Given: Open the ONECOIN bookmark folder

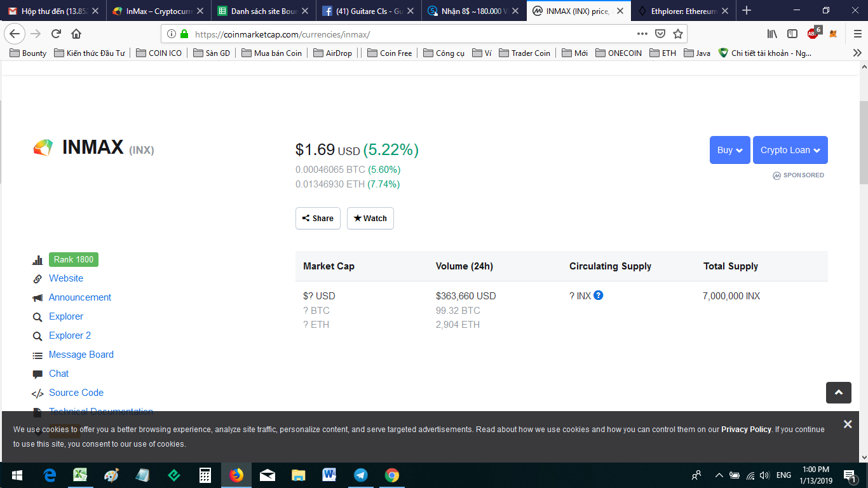Looking at the screenshot, I should click(x=619, y=53).
